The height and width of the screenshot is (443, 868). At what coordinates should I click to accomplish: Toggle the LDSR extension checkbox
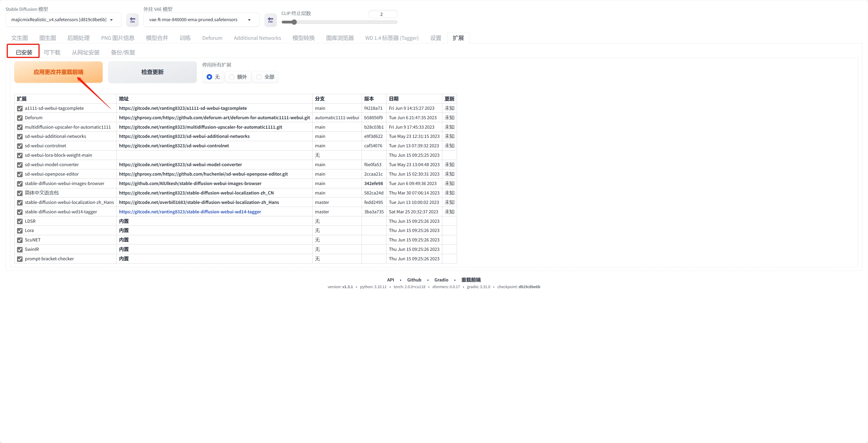20,221
